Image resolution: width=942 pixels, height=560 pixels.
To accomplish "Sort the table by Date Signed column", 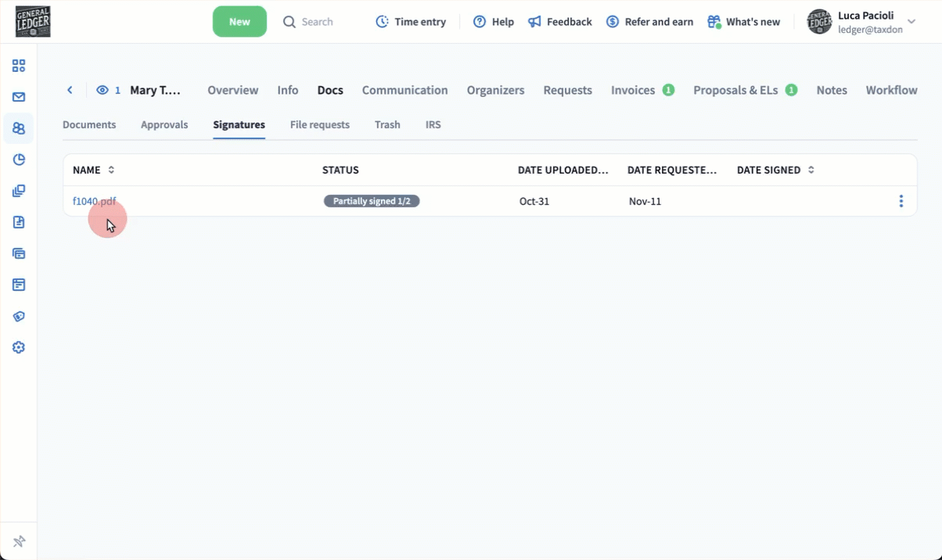I will [x=811, y=170].
